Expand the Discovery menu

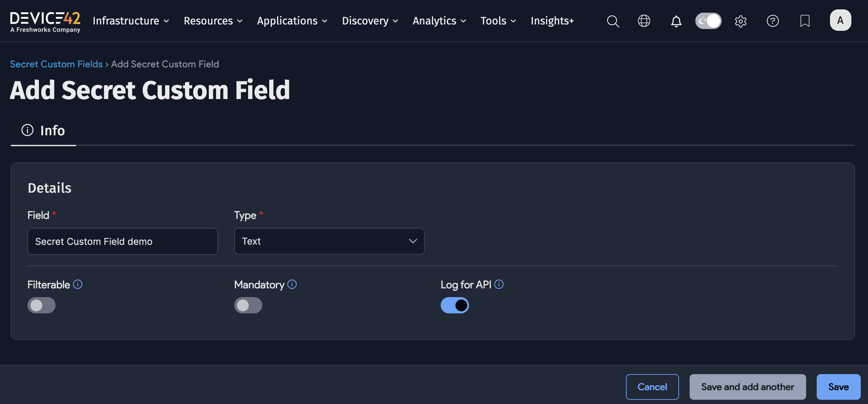coord(370,21)
